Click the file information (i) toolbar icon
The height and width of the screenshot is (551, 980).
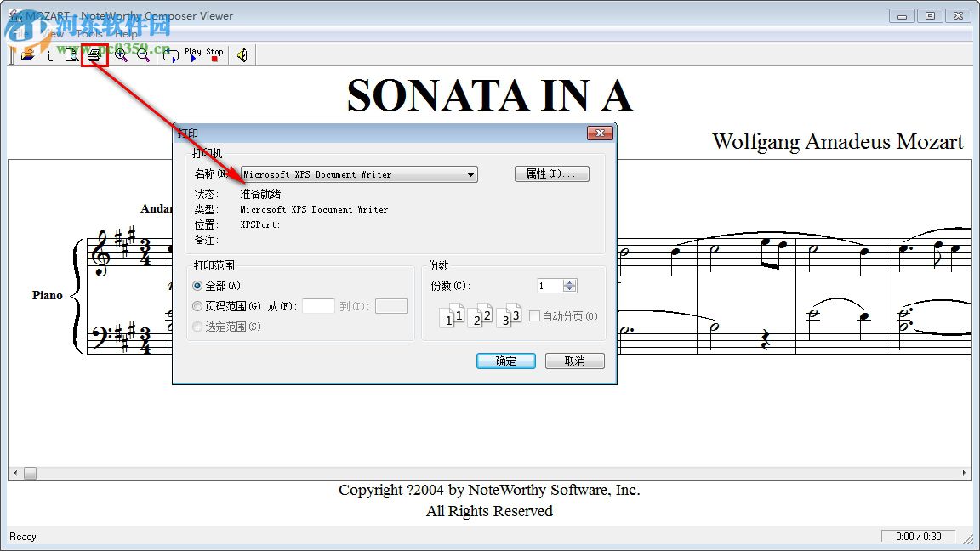pyautogui.click(x=49, y=54)
